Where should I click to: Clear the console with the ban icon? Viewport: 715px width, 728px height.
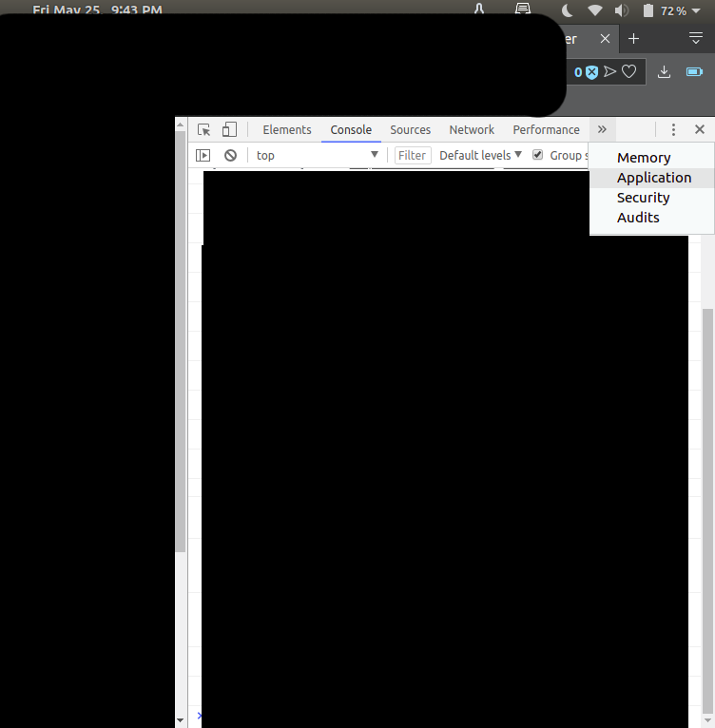click(x=230, y=155)
